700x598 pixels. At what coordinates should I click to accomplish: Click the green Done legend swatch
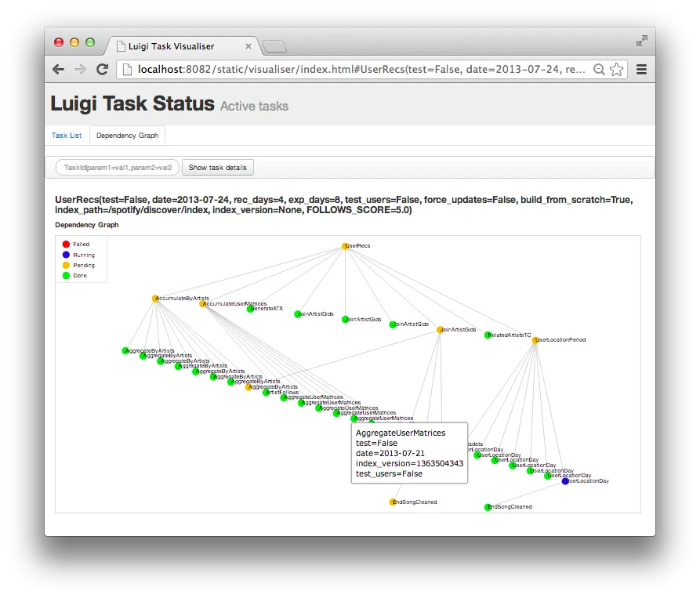(66, 275)
